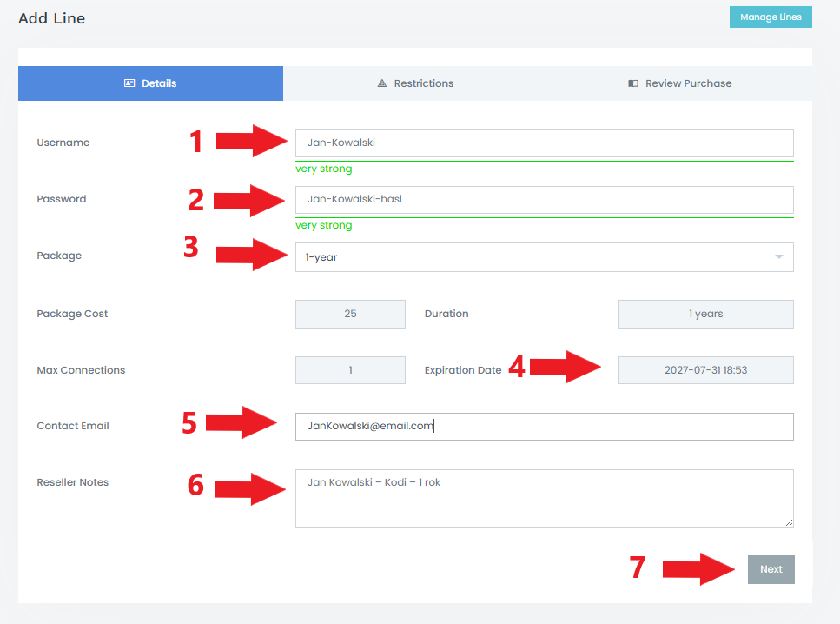840x624 pixels.
Task: Click the Package Cost field showing 25
Action: coord(350,314)
